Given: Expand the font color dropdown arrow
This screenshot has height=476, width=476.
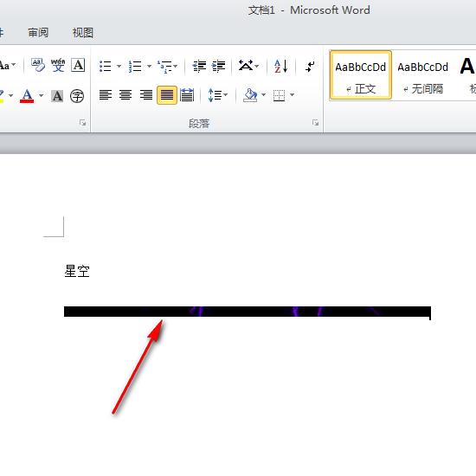Looking at the screenshot, I should 42,95.
